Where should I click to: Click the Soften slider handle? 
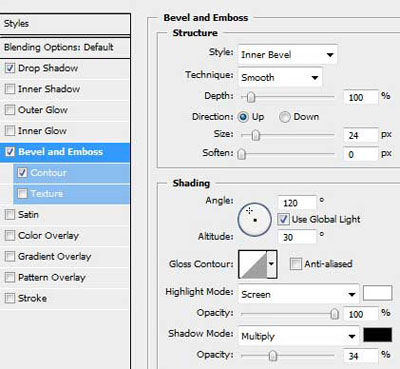(242, 154)
